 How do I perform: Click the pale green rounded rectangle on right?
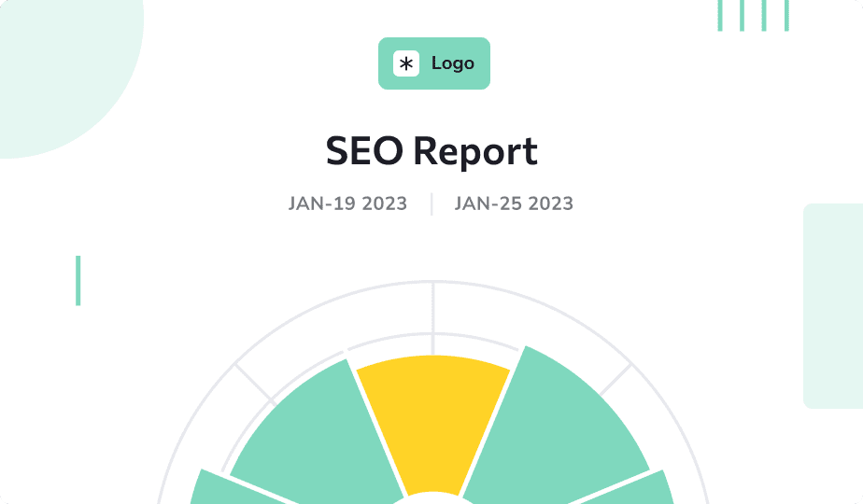point(833,306)
